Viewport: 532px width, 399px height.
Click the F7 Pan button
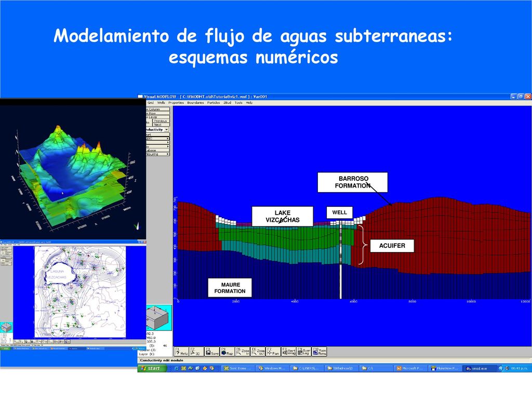tap(273, 352)
